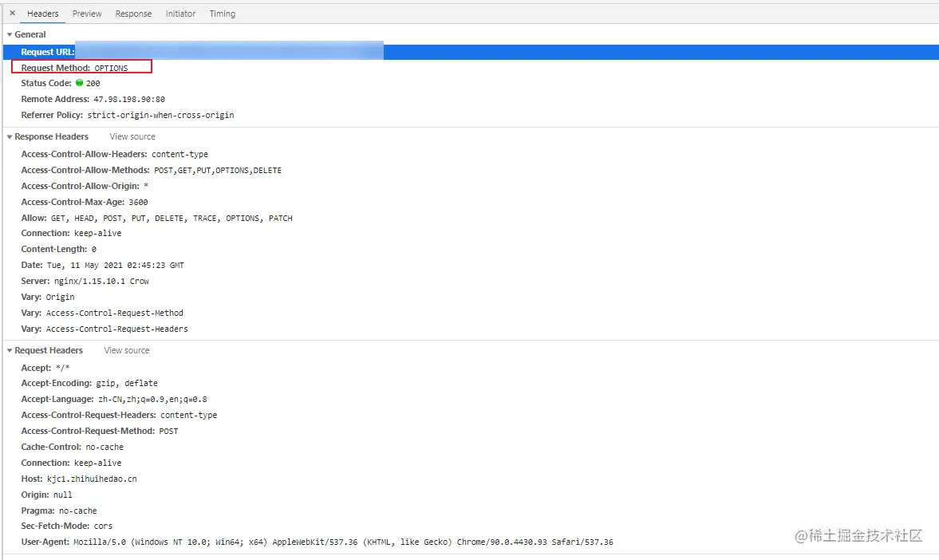
Task: Select the Cache-Control no-cache row
Action: [x=73, y=447]
